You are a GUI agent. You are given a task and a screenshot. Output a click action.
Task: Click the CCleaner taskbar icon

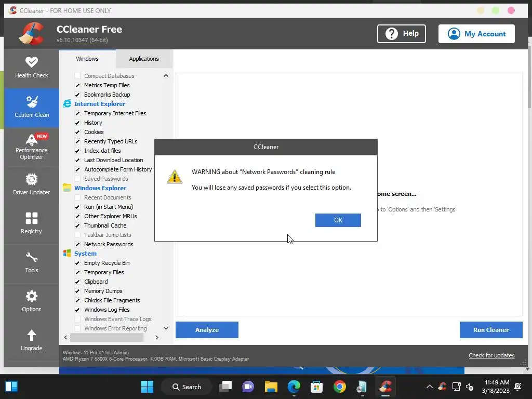coord(385,387)
